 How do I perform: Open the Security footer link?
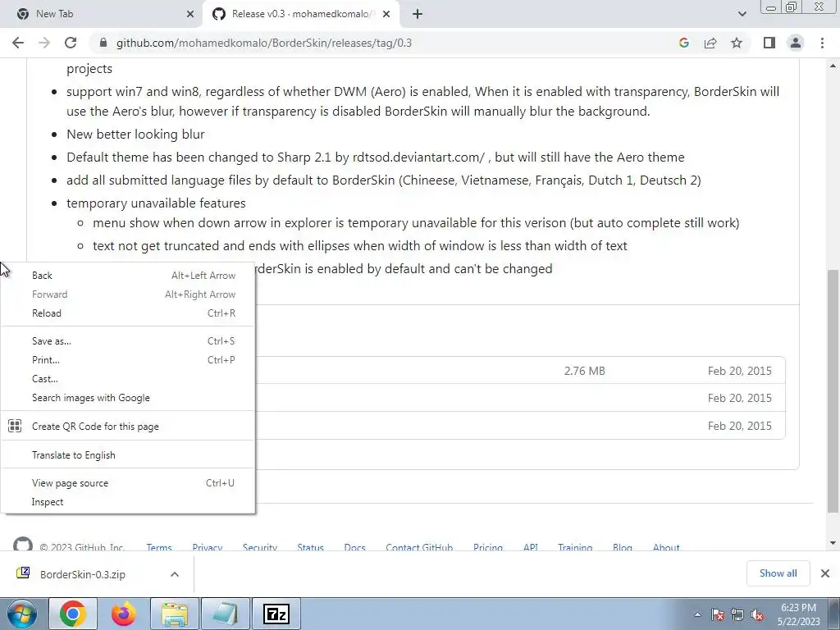click(x=260, y=547)
